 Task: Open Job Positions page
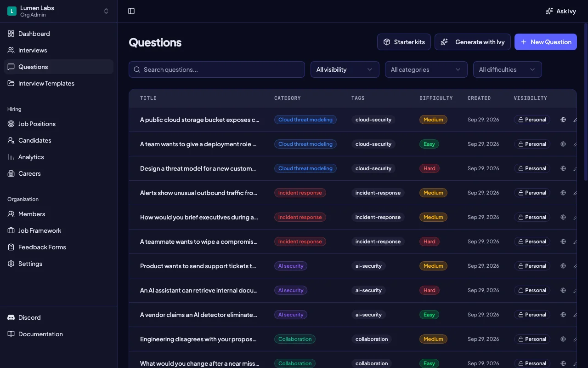58,124
